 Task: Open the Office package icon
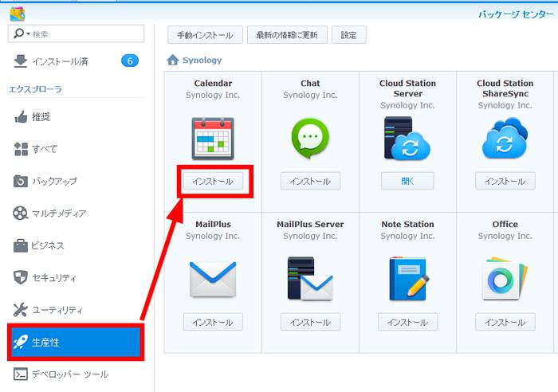pyautogui.click(x=505, y=279)
